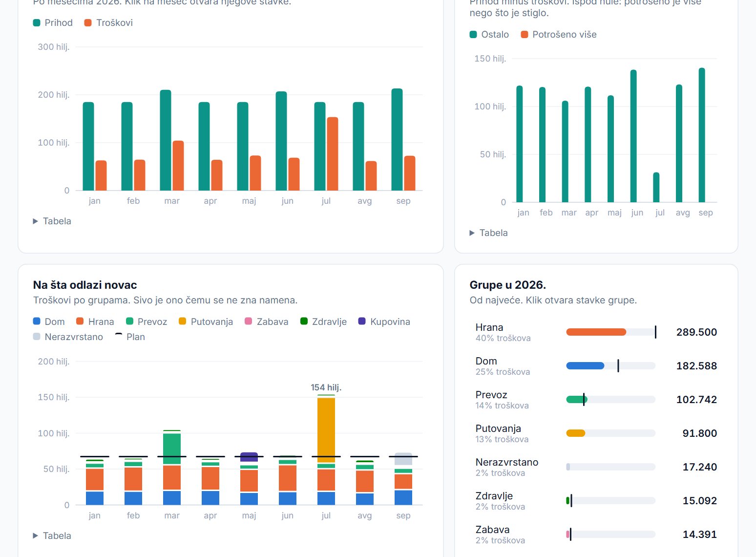Expand Tabela under Na šta odlazi novac
The height and width of the screenshot is (557, 756).
[52, 536]
